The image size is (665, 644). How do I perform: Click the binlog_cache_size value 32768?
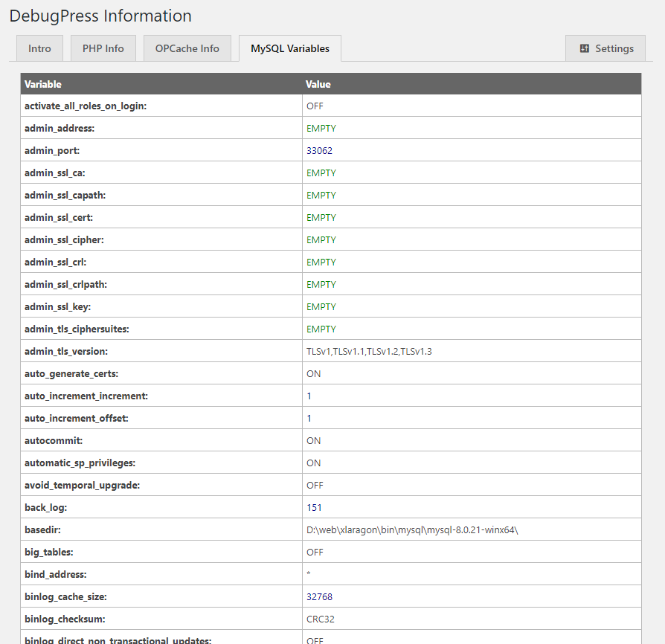point(319,596)
